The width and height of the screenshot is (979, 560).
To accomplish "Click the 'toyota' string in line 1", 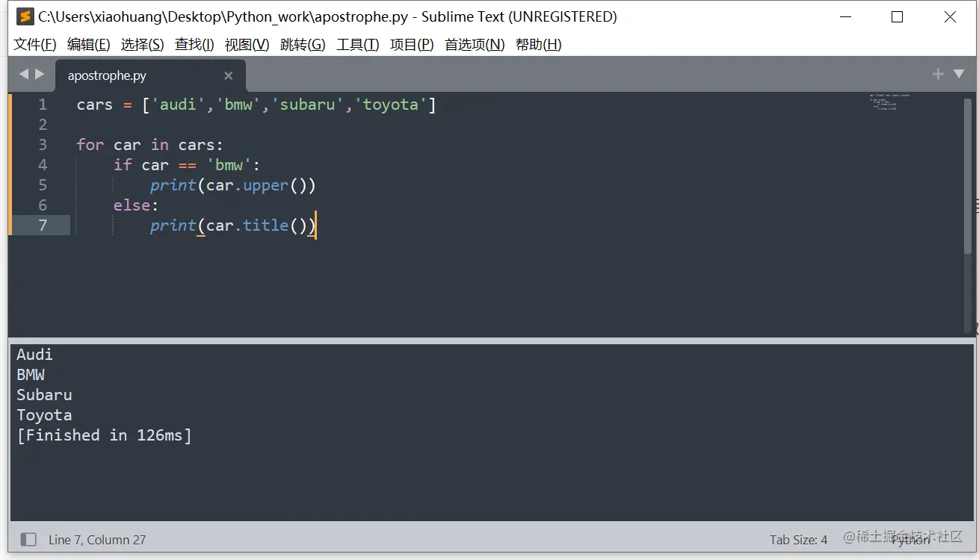I will click(390, 105).
